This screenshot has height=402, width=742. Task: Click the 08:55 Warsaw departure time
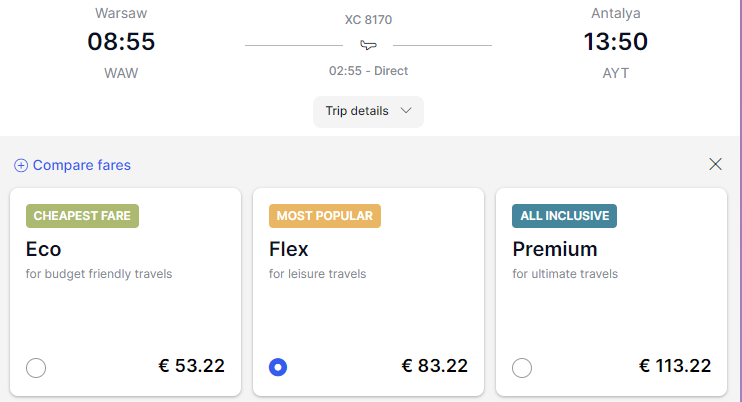click(x=121, y=42)
